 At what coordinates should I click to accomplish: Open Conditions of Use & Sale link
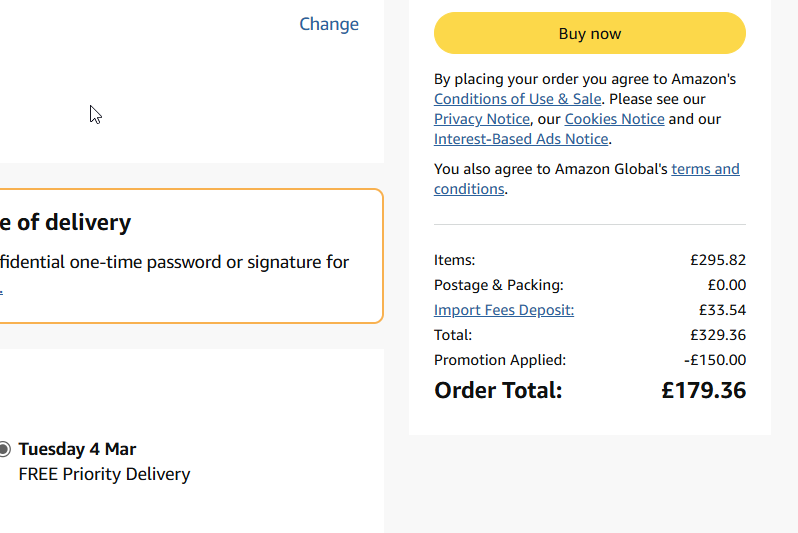tap(517, 99)
